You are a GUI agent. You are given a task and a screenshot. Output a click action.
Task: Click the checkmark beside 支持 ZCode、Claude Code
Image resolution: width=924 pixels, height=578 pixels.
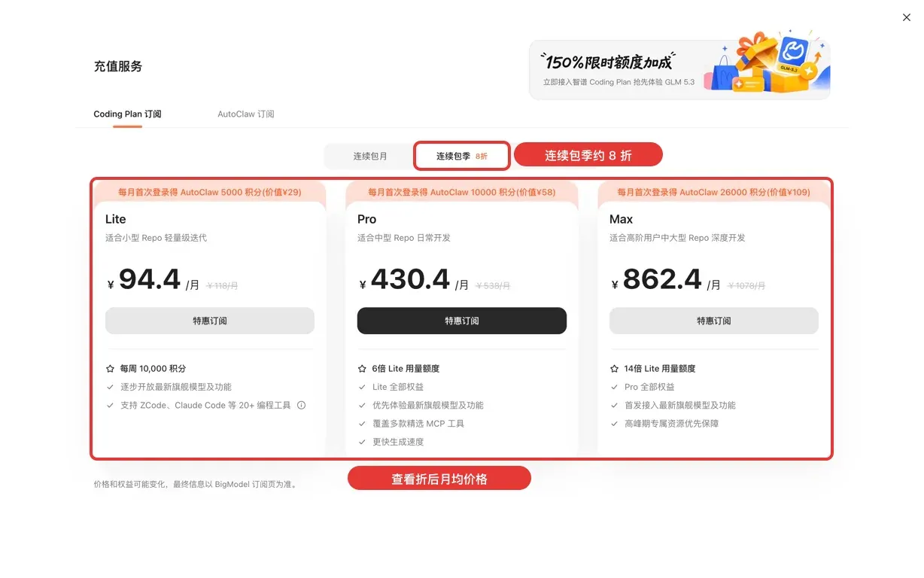pyautogui.click(x=110, y=405)
